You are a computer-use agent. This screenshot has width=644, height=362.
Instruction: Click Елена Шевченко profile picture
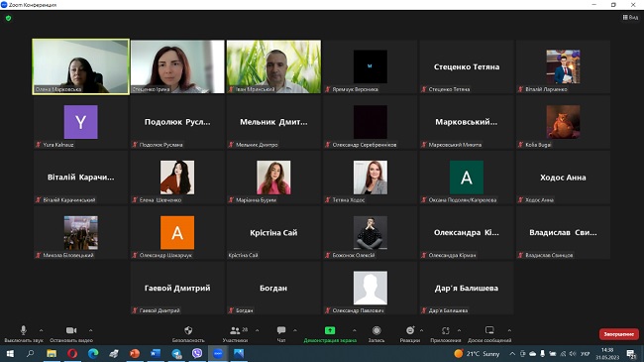click(x=177, y=178)
